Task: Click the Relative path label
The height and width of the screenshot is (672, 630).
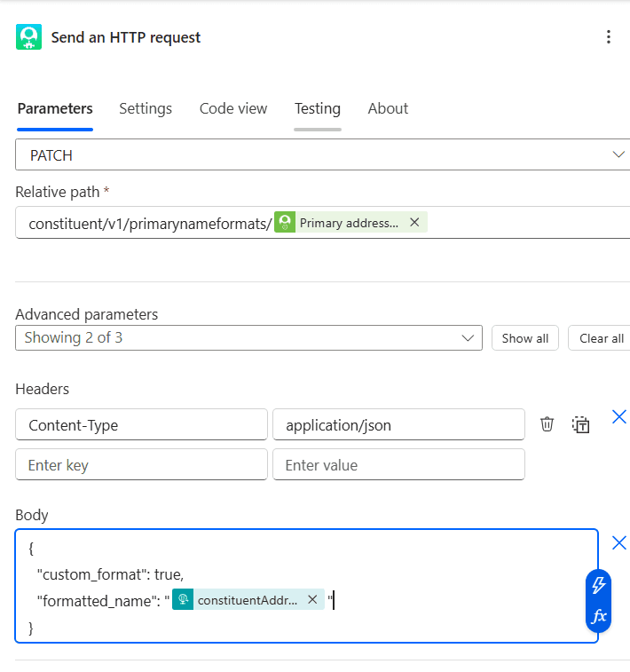Action: pos(58,192)
